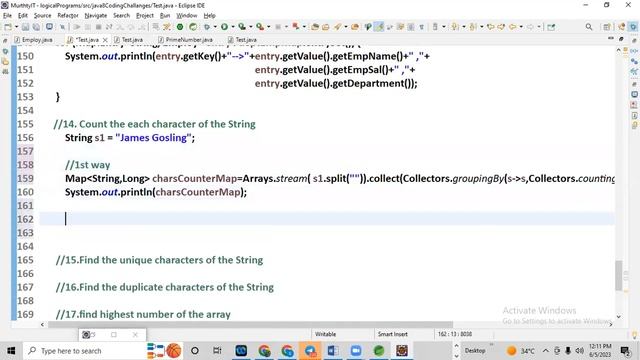This screenshot has height=360, width=640.
Task: Click the Save All icon
Action: pos(36,27)
